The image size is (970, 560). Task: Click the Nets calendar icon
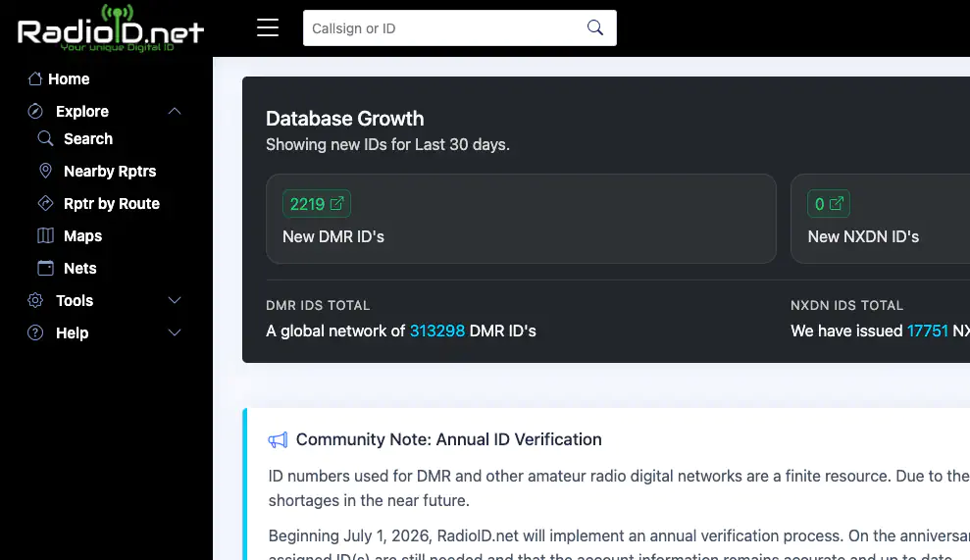click(45, 268)
